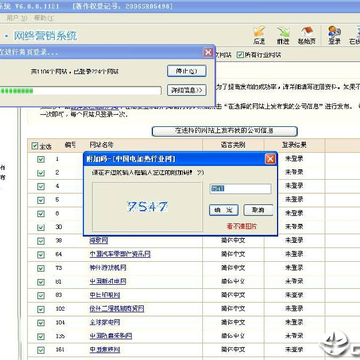
Task: Uncheck the checkbox for row number 83
Action: point(41,296)
